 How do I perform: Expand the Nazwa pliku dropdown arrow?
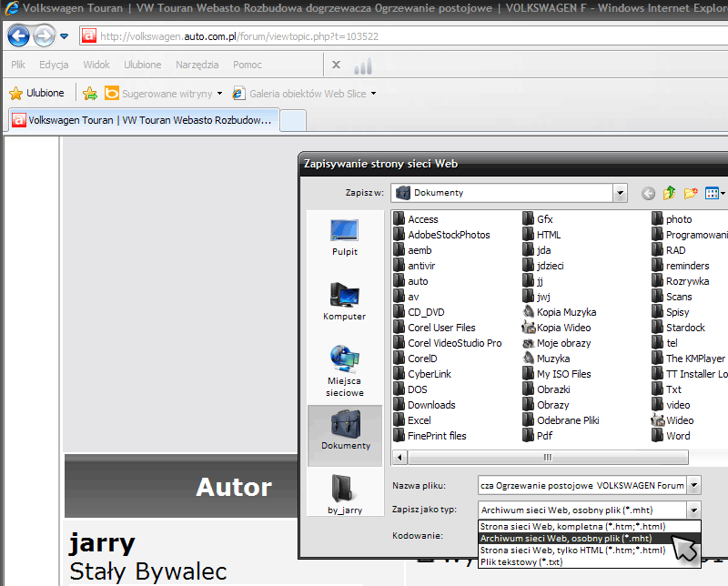693,486
